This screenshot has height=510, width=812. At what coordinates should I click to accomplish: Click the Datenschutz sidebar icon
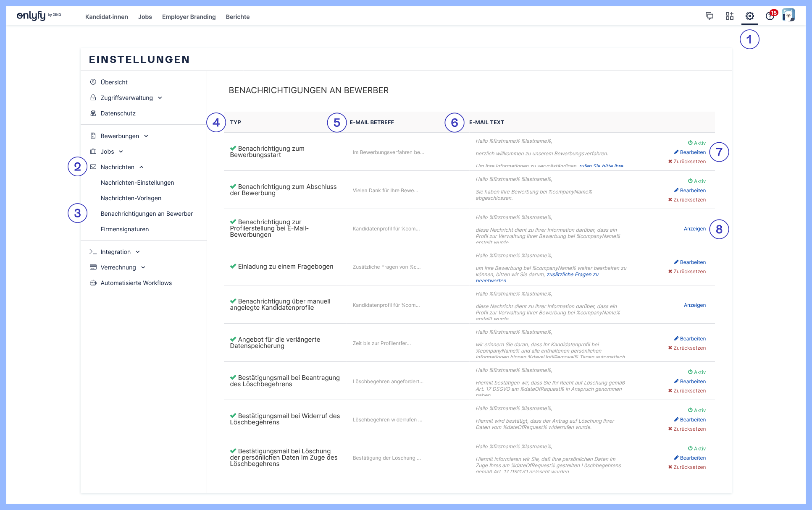(x=93, y=113)
